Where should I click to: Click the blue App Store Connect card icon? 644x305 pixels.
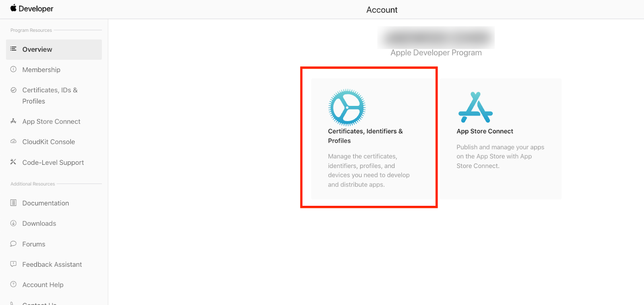pos(475,107)
